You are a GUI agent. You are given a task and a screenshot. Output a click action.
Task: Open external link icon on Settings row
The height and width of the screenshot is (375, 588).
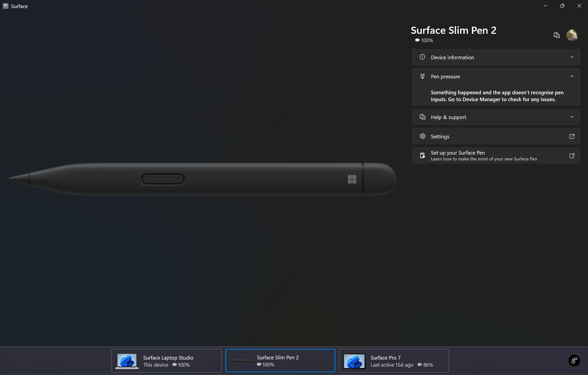point(572,136)
